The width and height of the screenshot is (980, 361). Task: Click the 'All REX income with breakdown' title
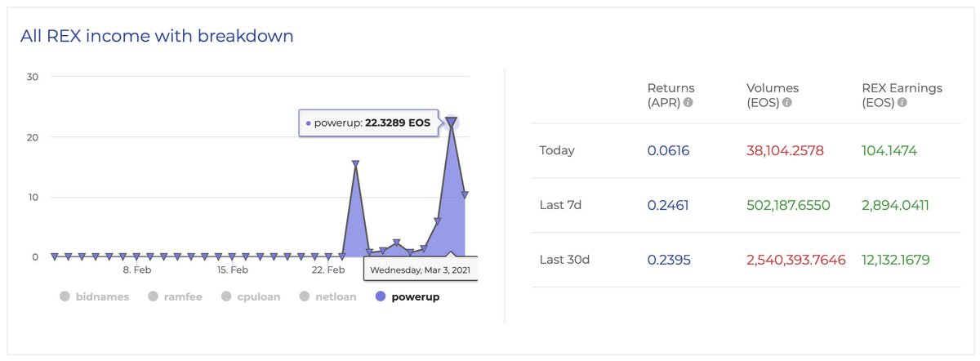[x=157, y=36]
